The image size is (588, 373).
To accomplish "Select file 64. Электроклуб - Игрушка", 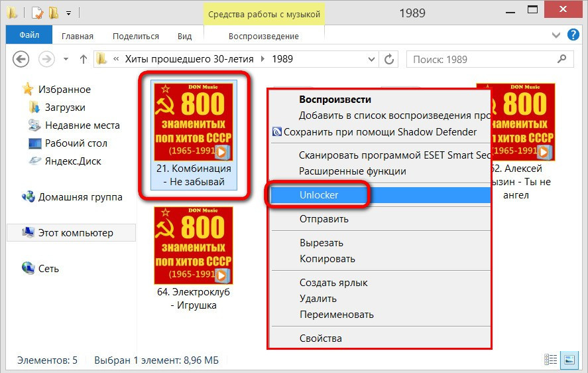I will coord(194,259).
